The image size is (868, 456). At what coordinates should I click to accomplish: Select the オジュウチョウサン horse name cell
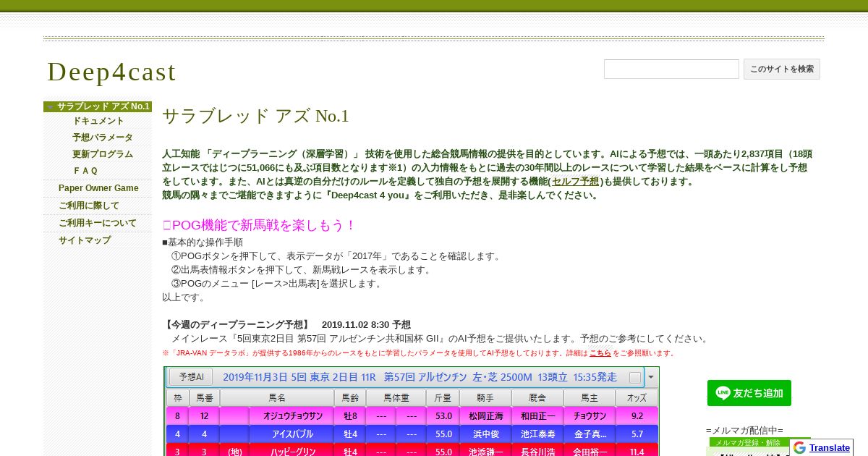click(292, 416)
